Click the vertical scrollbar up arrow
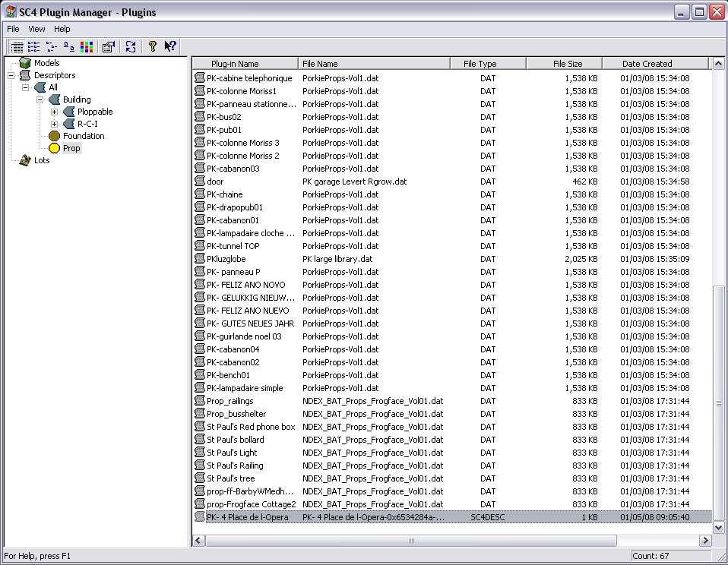 718,64
